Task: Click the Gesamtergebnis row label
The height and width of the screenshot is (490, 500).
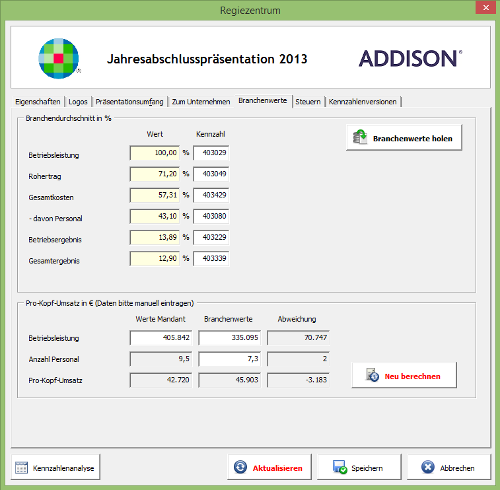Action: tap(54, 261)
